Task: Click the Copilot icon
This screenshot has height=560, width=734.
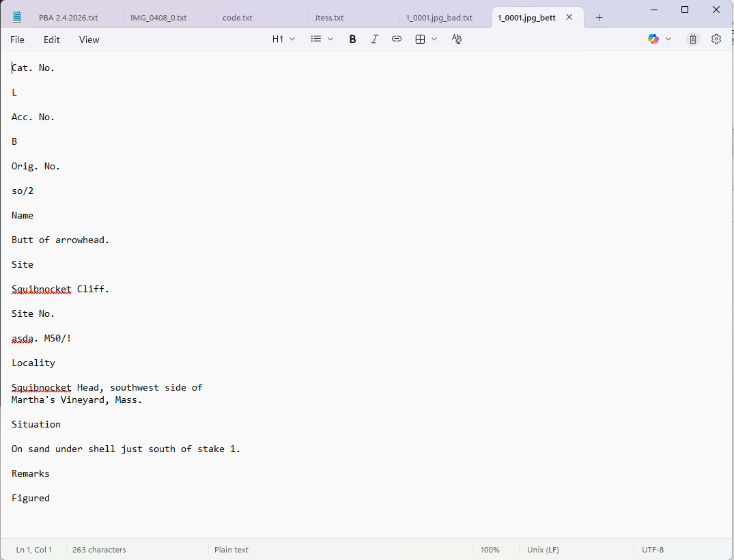Action: point(653,40)
